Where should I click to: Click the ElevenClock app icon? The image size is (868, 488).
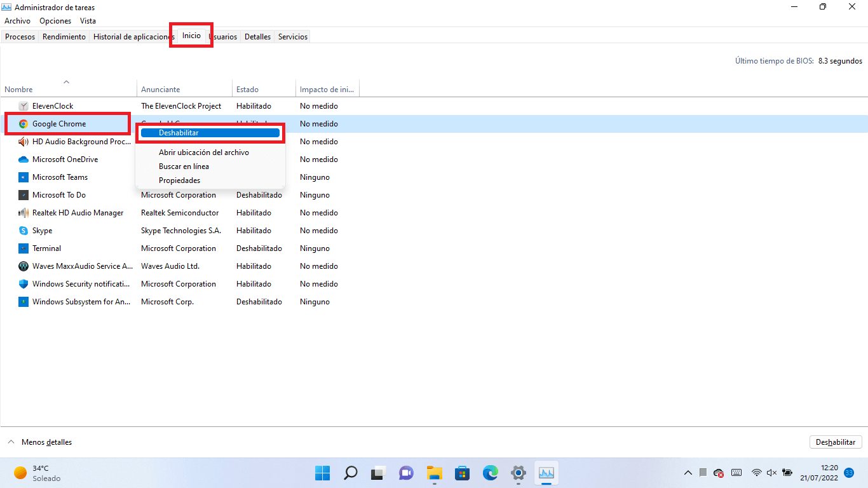[x=24, y=106]
